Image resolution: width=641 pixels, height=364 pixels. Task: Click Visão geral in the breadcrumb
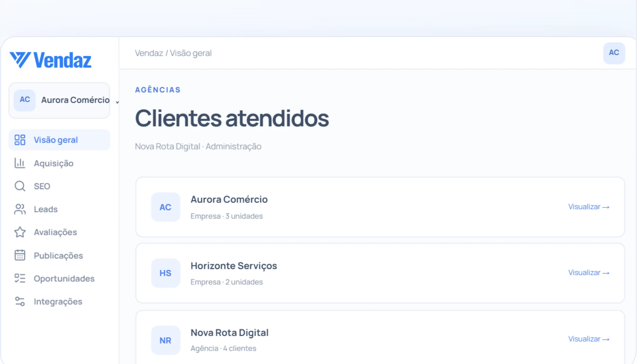[191, 53]
